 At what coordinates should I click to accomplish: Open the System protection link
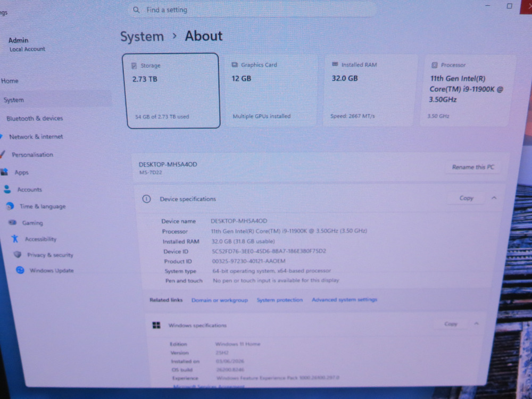(280, 300)
